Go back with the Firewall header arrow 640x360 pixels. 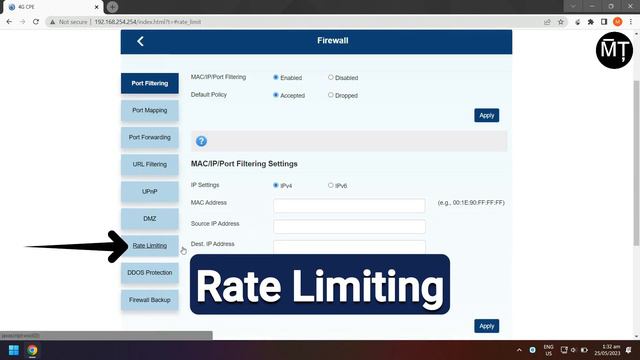coord(140,41)
